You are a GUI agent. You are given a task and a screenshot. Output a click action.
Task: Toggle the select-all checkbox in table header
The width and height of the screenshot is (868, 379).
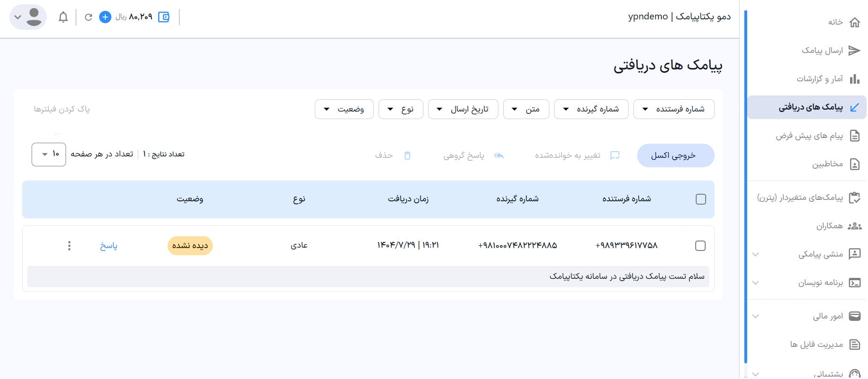tap(700, 199)
